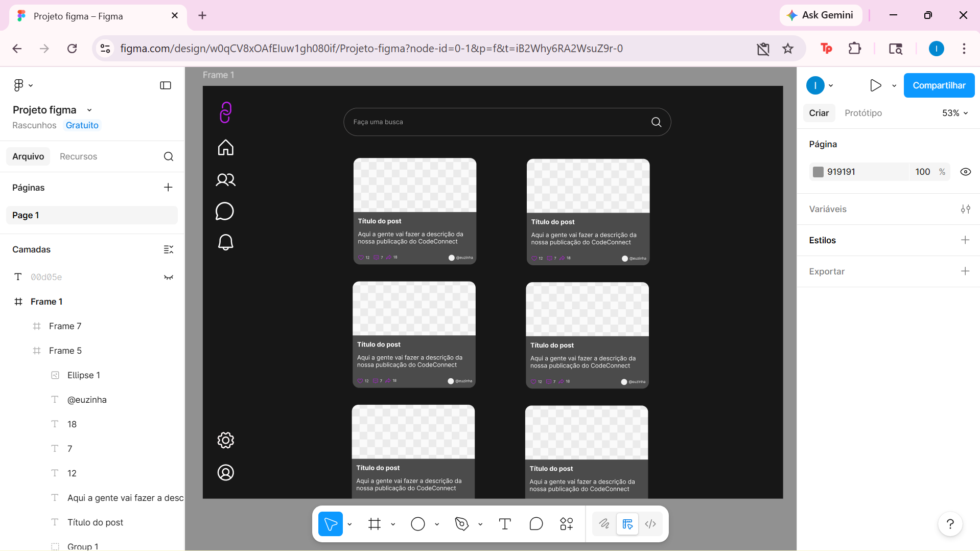Screen dimensions: 980x551
Task: Switch to the Protótipo tab
Action: [x=863, y=113]
